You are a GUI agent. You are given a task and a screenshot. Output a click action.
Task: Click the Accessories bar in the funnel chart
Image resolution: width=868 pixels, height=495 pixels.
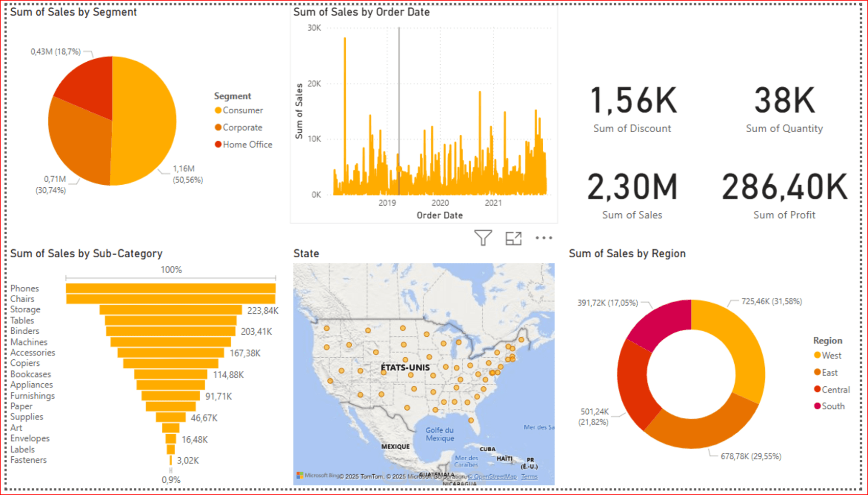click(x=171, y=353)
